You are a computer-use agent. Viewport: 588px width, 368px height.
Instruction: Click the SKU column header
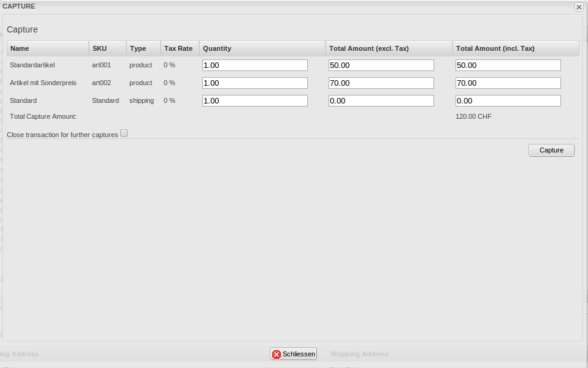coord(99,48)
